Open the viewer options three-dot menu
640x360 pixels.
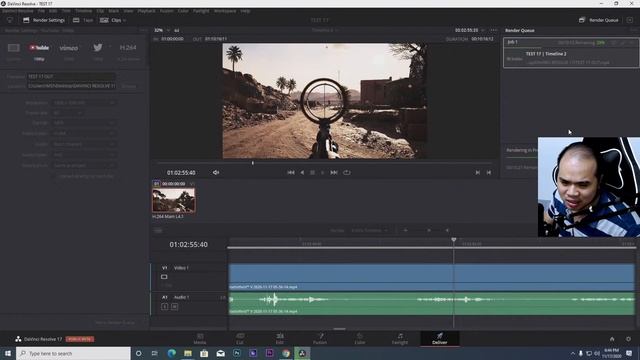(x=494, y=30)
